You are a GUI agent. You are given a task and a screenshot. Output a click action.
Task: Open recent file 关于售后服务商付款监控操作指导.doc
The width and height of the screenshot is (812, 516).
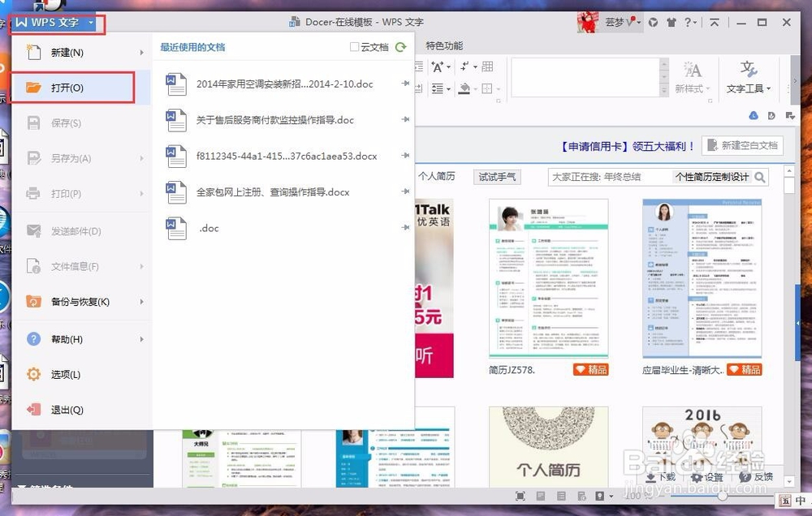pyautogui.click(x=283, y=120)
